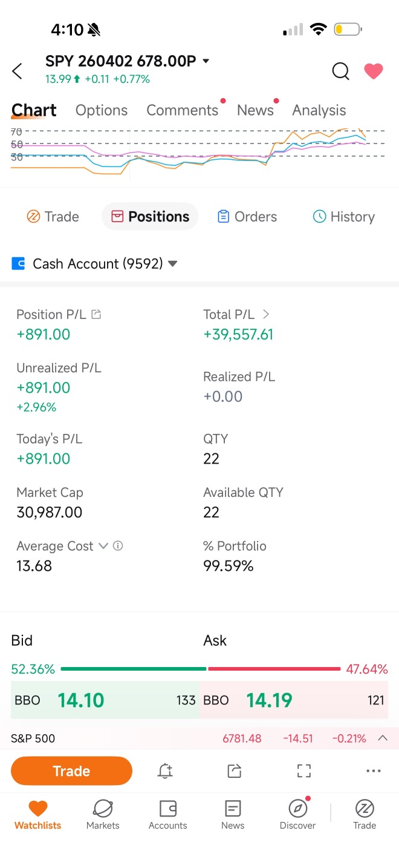Add a price alert with bell icon

[164, 771]
